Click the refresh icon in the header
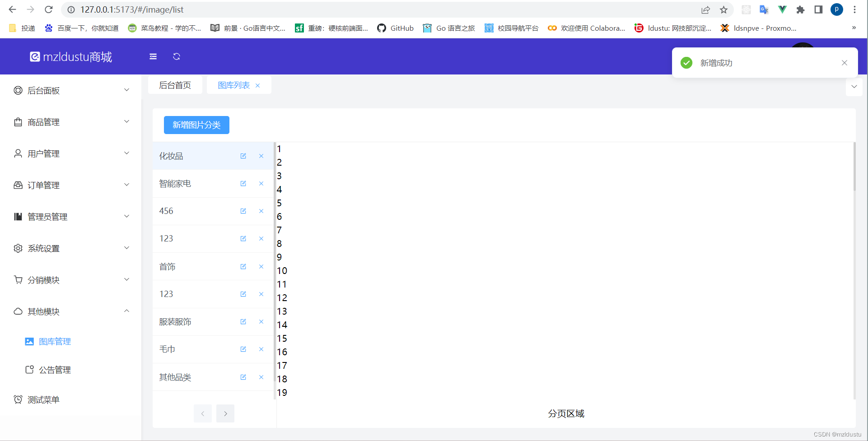 point(177,56)
